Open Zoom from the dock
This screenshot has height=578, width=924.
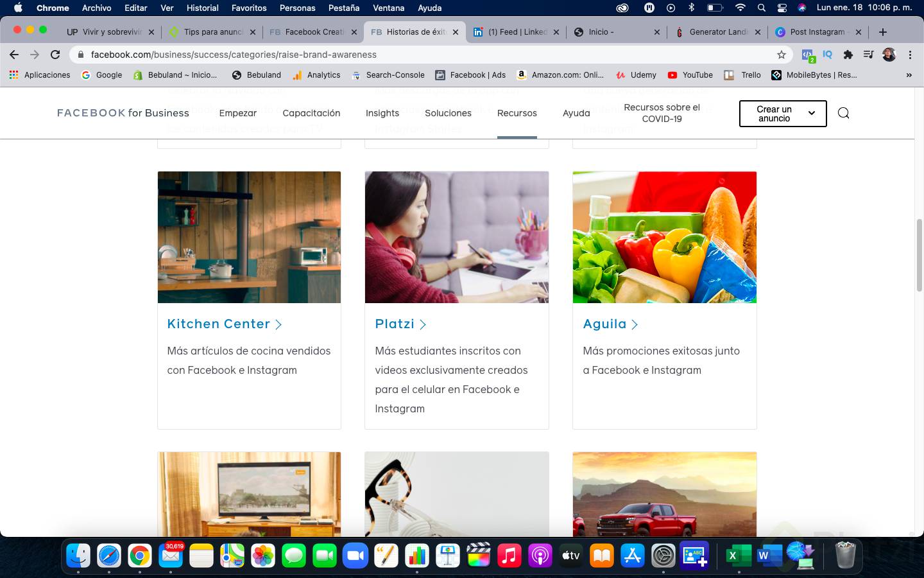tap(355, 556)
